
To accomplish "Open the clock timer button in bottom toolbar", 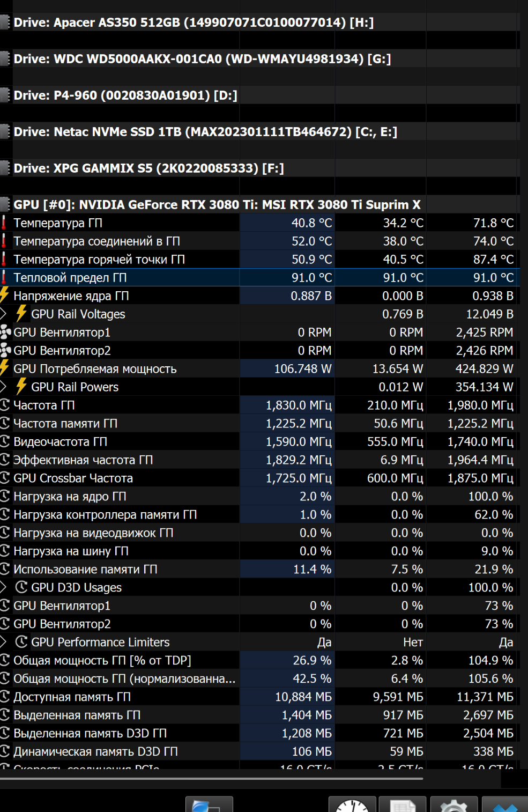I will click(352, 804).
